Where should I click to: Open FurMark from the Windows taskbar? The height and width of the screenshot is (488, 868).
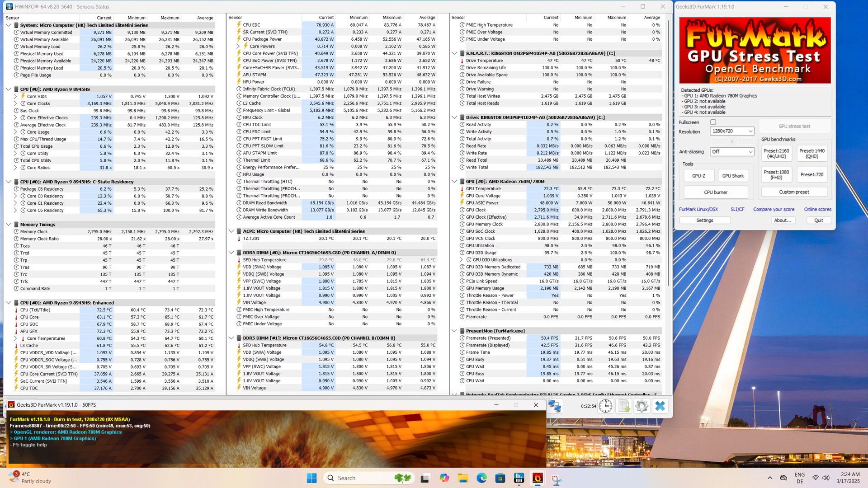click(538, 478)
